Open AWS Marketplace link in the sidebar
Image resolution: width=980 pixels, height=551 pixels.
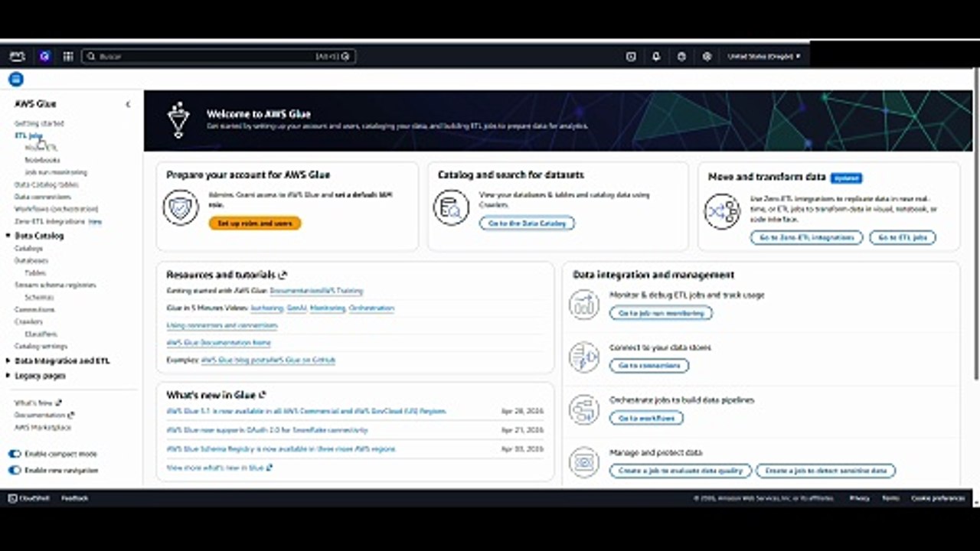43,428
